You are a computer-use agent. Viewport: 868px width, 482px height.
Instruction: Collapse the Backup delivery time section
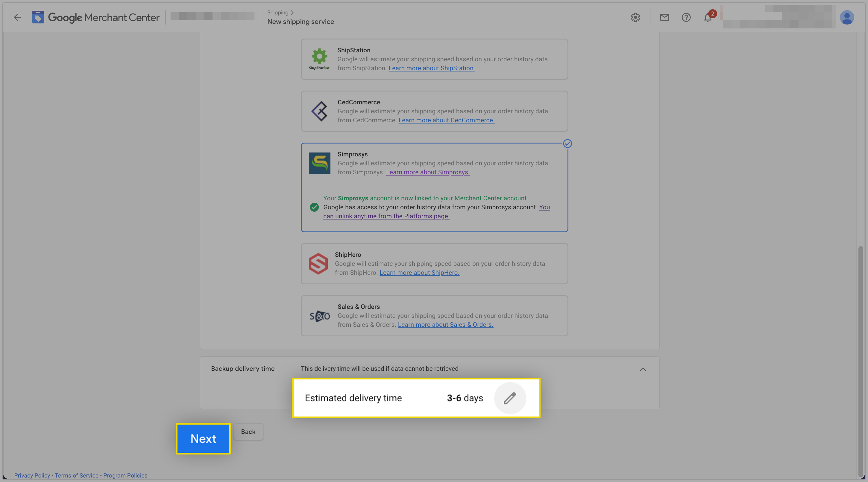(643, 369)
